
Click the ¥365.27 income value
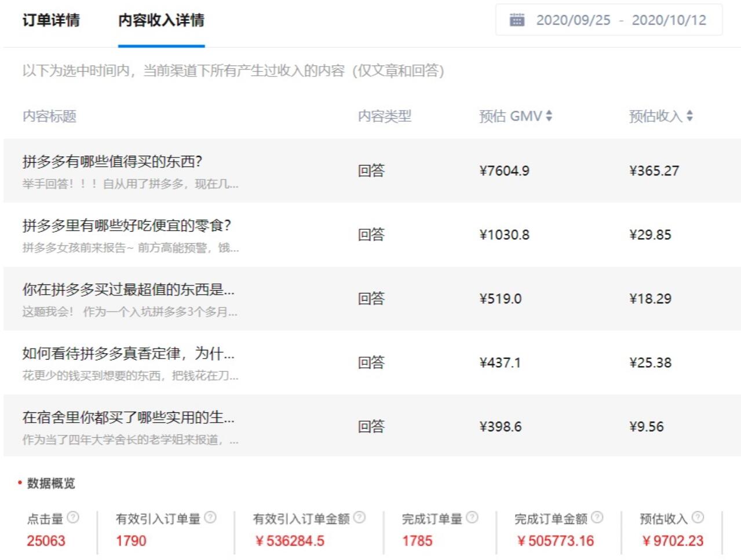click(x=654, y=171)
